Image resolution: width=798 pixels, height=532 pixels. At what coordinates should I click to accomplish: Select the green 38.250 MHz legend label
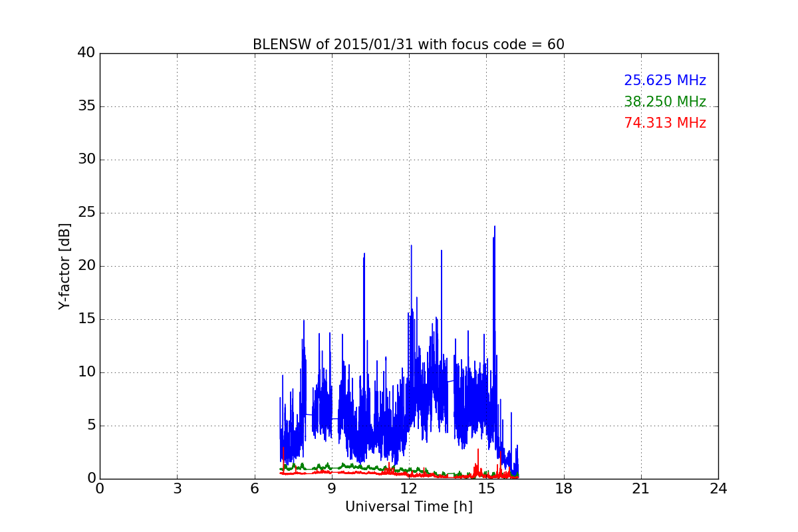pos(665,102)
